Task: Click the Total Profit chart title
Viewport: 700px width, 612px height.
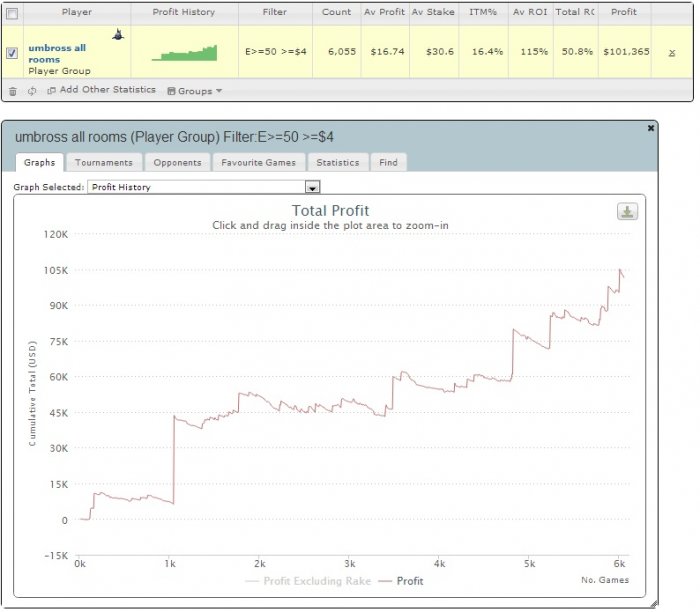Action: tap(330, 210)
